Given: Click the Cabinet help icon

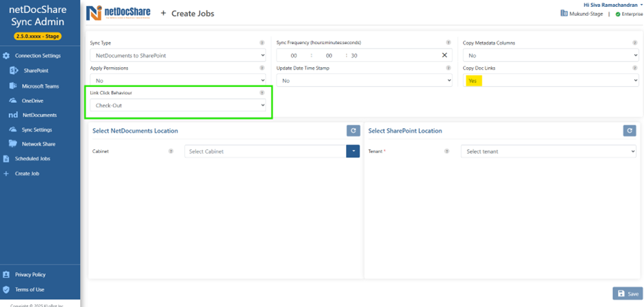Looking at the screenshot, I should point(171,151).
